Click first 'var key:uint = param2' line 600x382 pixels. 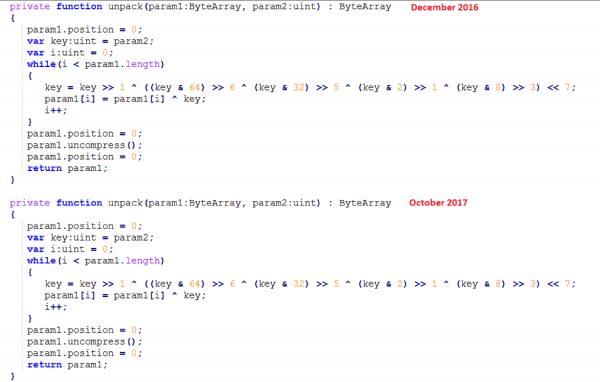(90, 41)
